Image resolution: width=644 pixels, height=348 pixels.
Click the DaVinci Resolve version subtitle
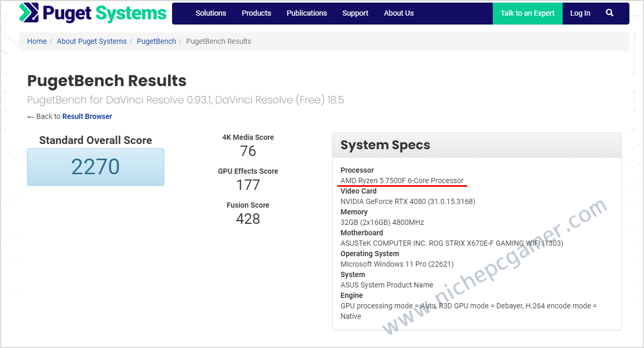(x=186, y=100)
